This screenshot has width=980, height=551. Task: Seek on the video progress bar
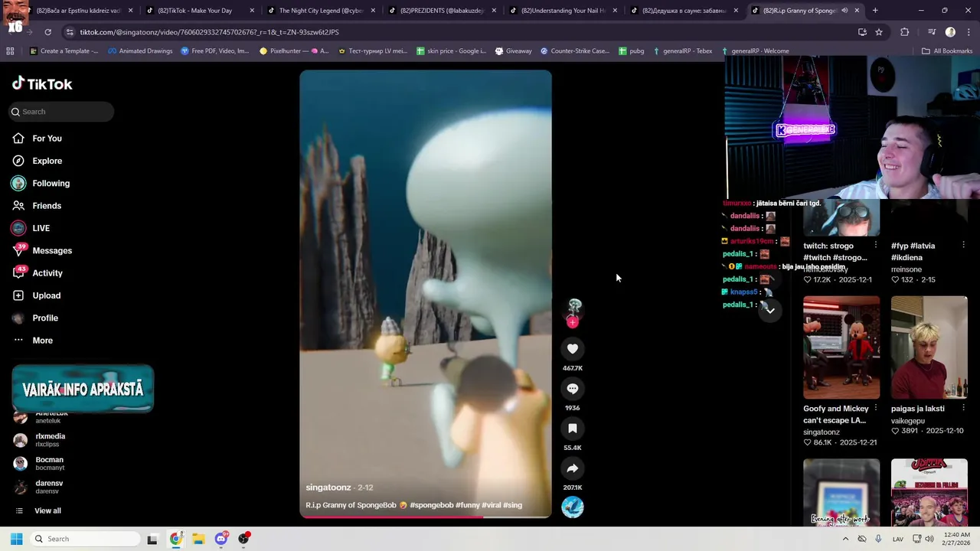coord(425,517)
